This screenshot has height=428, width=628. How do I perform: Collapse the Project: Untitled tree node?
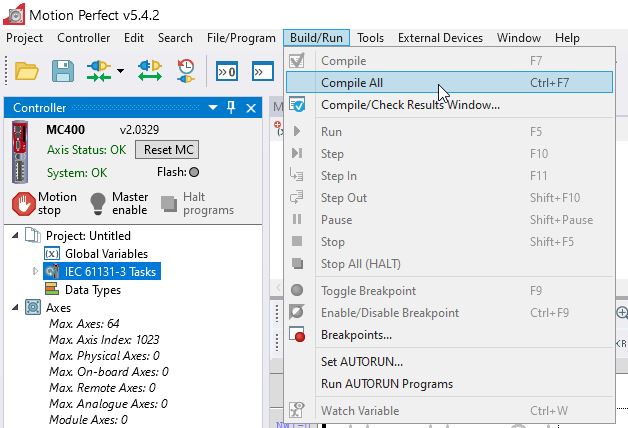[x=16, y=235]
